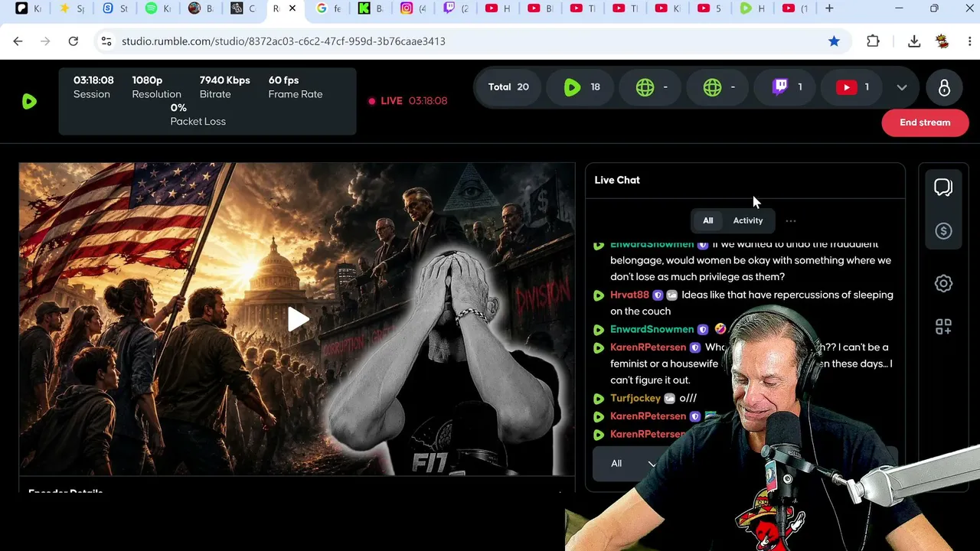980x551 pixels.
Task: Click the 0% packet loss value
Action: click(178, 108)
